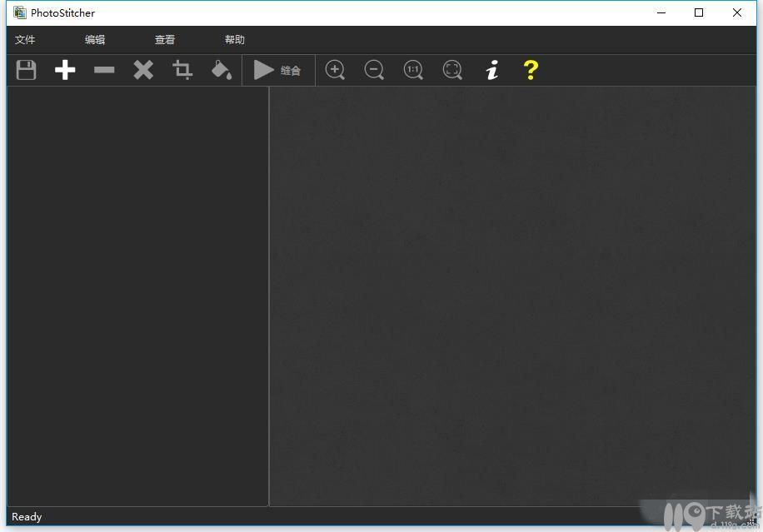763x532 pixels.
Task: Click the Save floppy disk icon
Action: tap(27, 70)
